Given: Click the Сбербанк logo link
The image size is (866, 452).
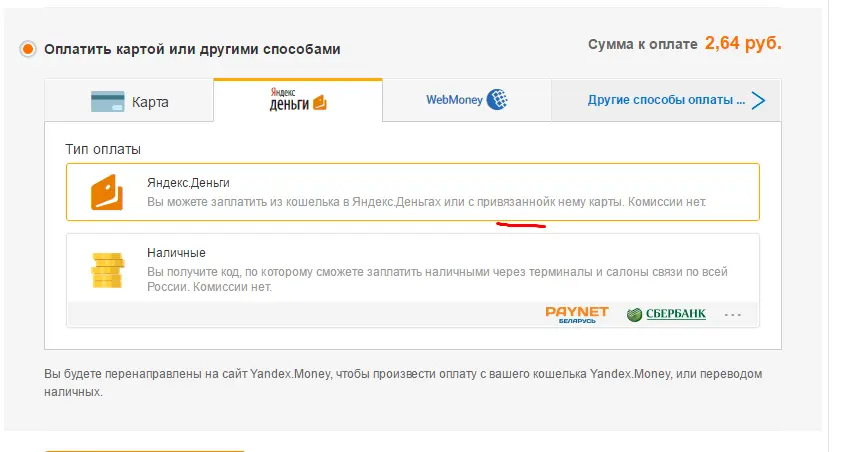Looking at the screenshot, I should (666, 314).
